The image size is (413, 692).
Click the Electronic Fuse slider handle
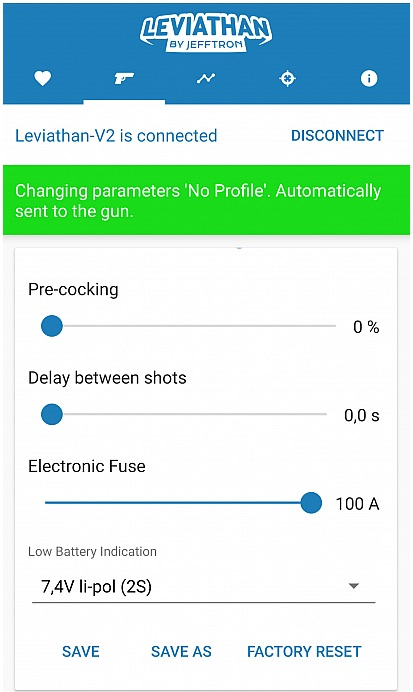311,503
